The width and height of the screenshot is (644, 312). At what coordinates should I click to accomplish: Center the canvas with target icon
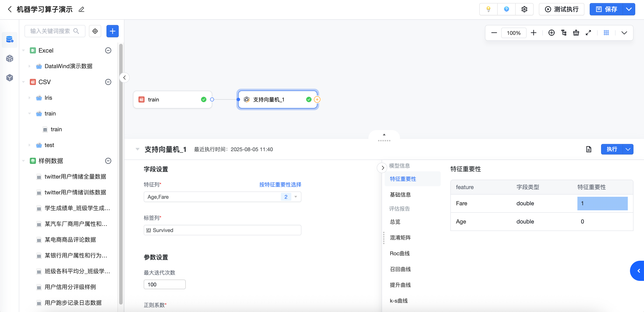(x=552, y=33)
